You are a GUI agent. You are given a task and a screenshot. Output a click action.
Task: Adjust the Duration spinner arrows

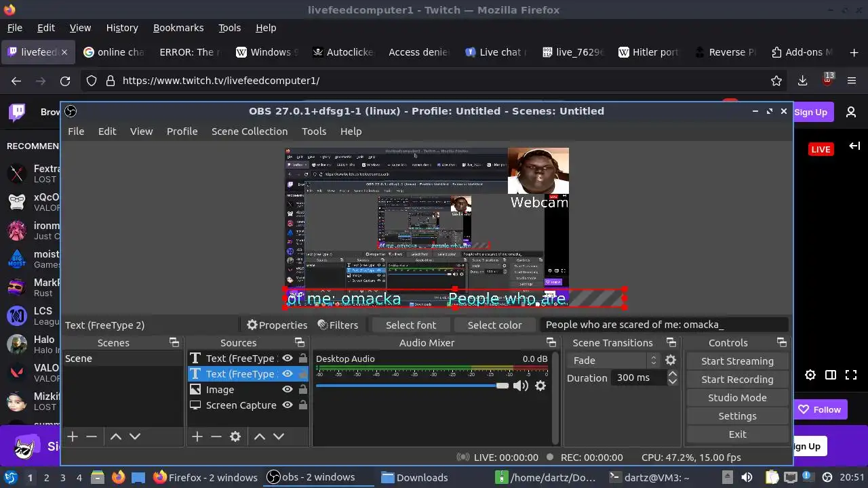[x=673, y=378]
